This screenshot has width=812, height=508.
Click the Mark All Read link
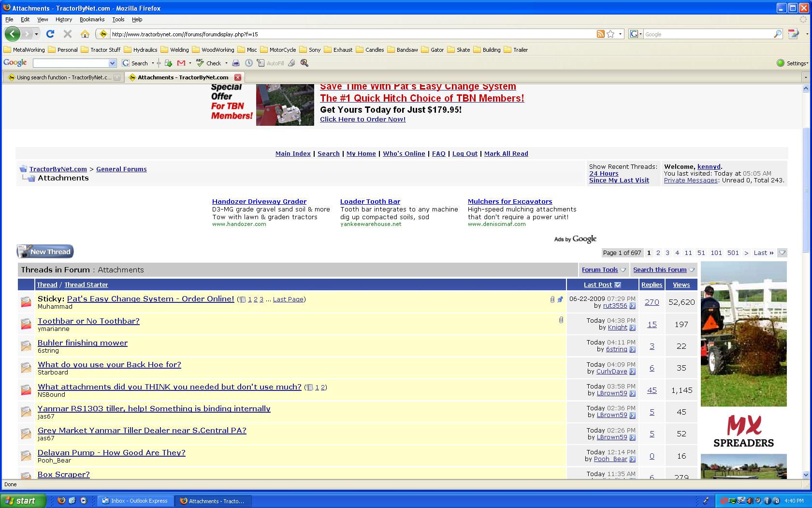pyautogui.click(x=506, y=154)
